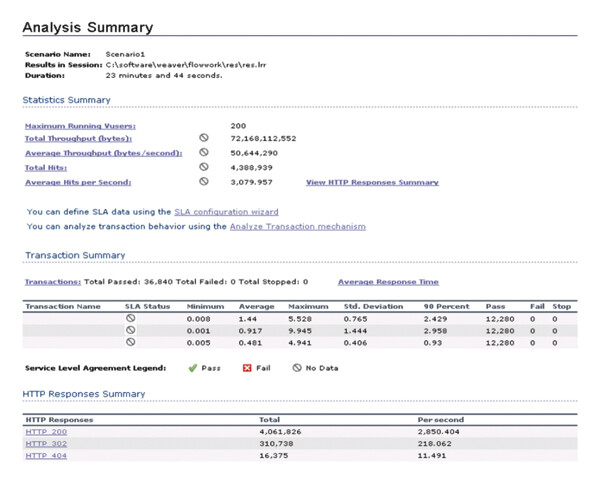The image size is (600, 483).
Task: Open the Average Response Time link
Action: click(388, 282)
